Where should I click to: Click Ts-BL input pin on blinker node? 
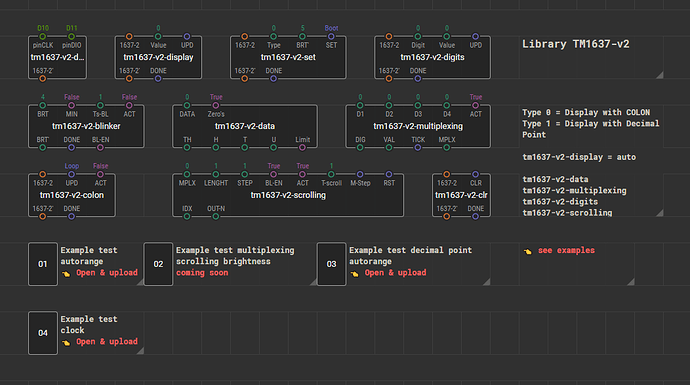tap(100, 106)
